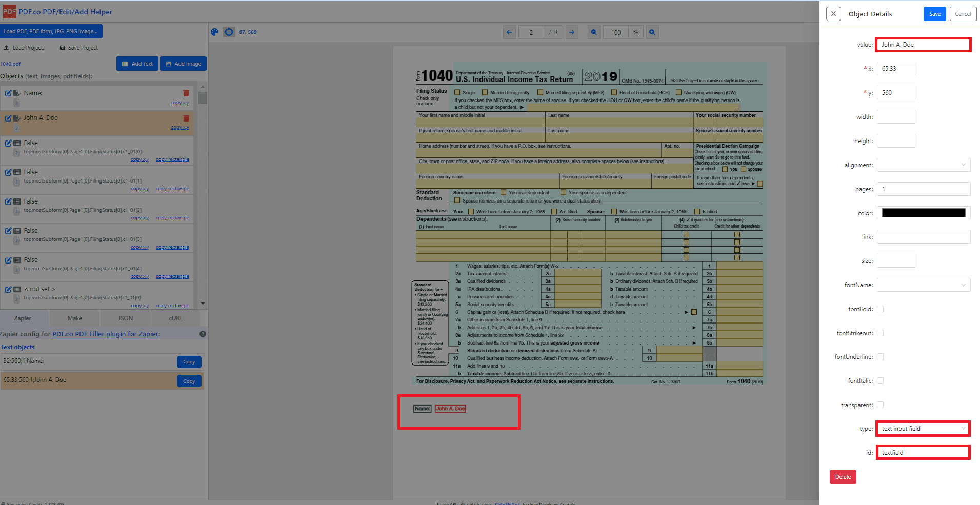Check the transparent checkbox
This screenshot has height=505, width=980.
(x=881, y=405)
